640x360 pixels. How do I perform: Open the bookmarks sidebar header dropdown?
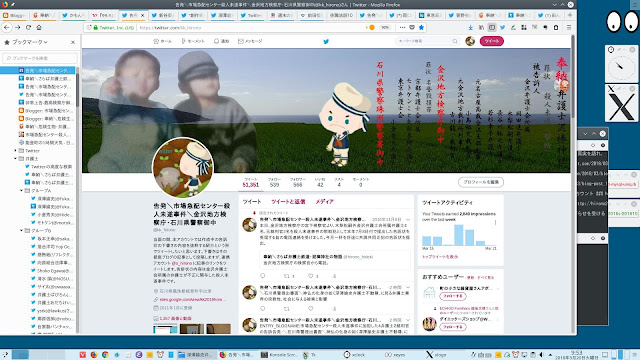[29, 42]
